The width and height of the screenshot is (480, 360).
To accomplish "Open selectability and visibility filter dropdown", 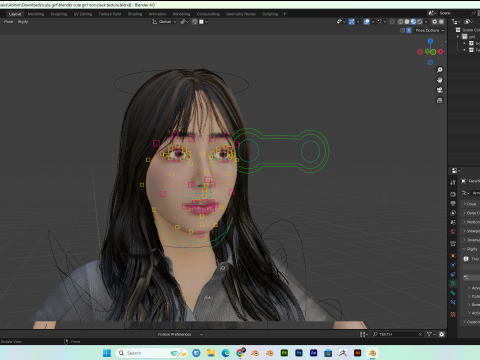I will pyautogui.click(x=341, y=22).
